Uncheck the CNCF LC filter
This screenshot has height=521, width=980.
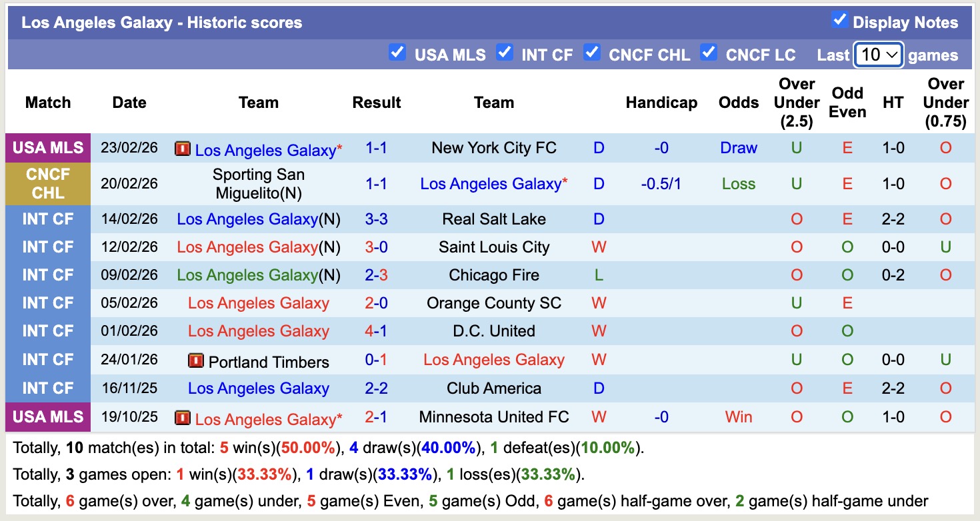709,54
